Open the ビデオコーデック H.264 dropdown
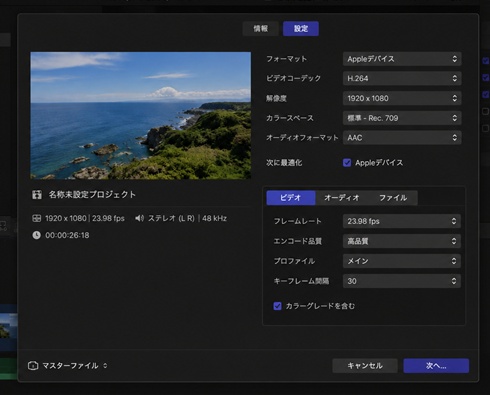This screenshot has height=395, width=490. (402, 78)
